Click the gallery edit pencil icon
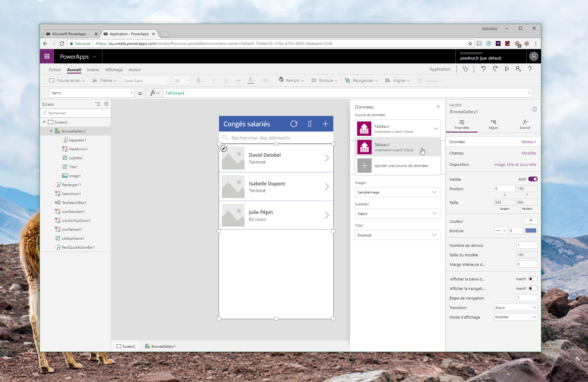Screen dimensions: 588x382 click(224, 148)
